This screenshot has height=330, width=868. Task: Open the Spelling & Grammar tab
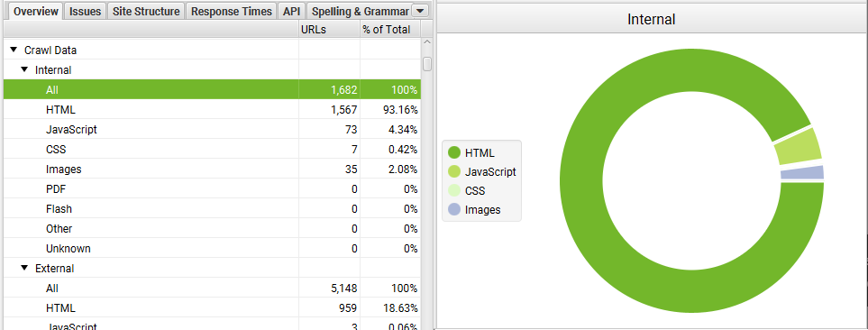coord(360,12)
